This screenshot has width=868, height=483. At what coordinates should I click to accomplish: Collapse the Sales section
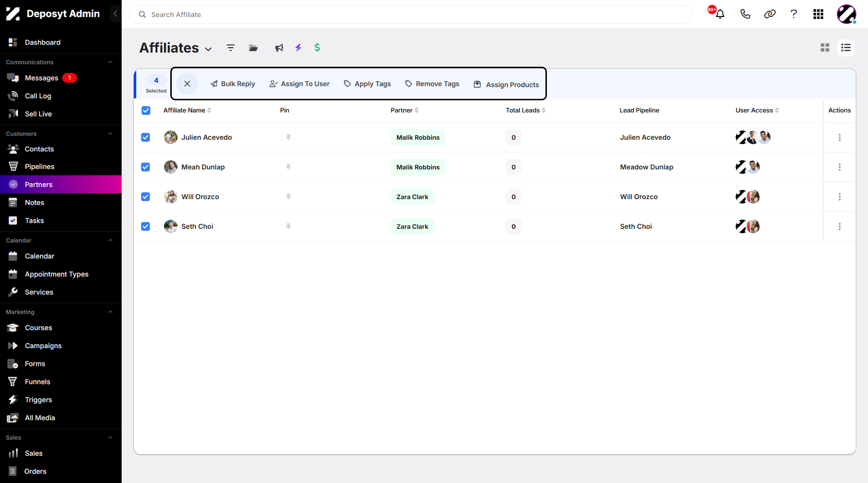[110, 438]
